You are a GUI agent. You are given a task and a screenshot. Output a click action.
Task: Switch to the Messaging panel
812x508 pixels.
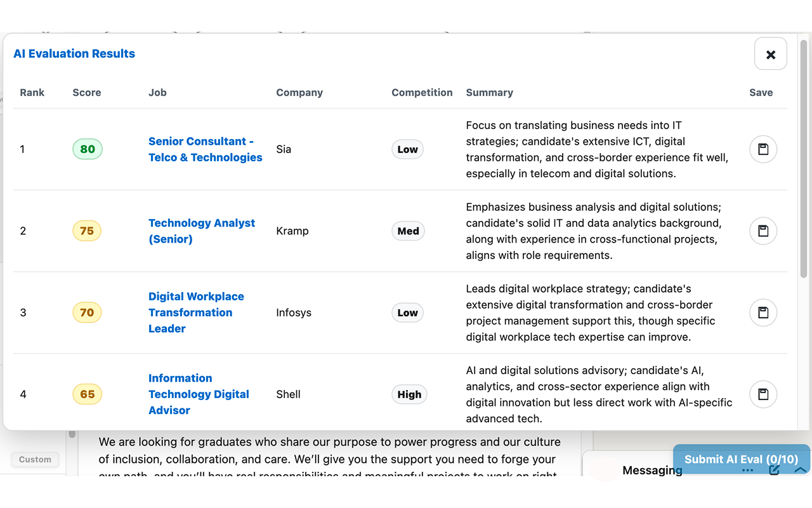coord(652,470)
